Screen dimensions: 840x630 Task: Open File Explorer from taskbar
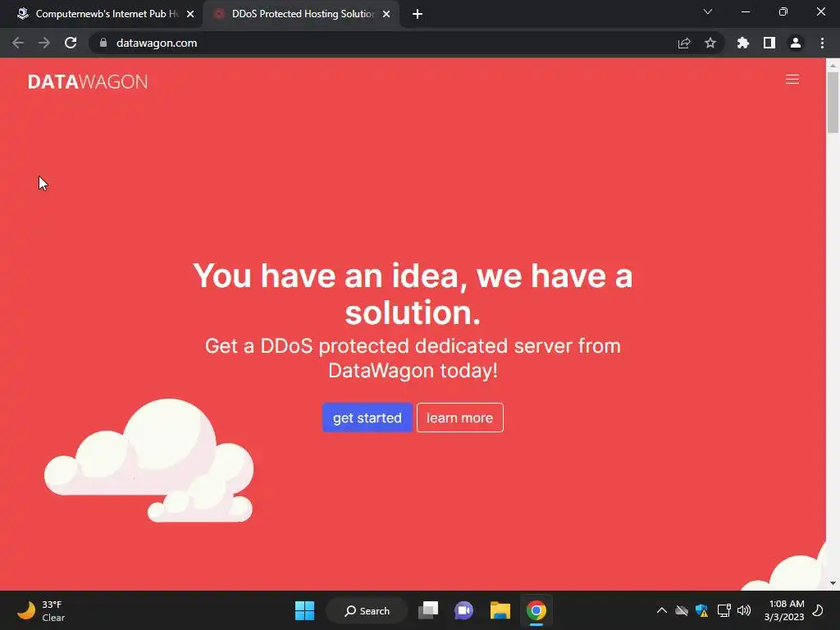pos(500,610)
